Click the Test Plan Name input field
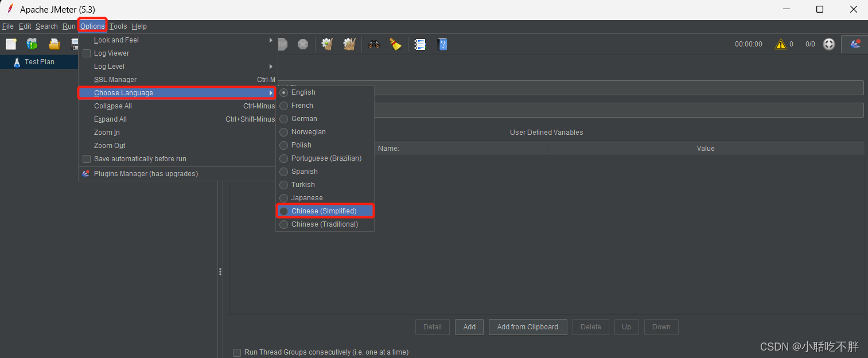The height and width of the screenshot is (358, 868). tap(618, 88)
